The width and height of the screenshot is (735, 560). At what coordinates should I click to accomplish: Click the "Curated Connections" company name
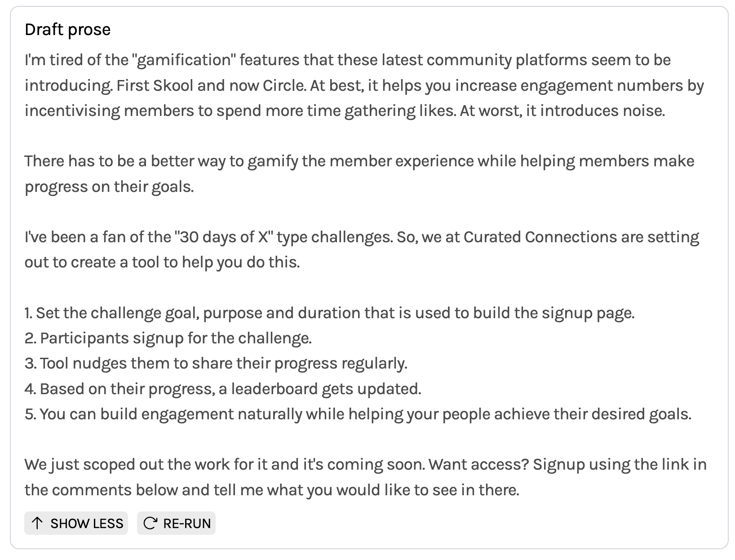(x=540, y=237)
